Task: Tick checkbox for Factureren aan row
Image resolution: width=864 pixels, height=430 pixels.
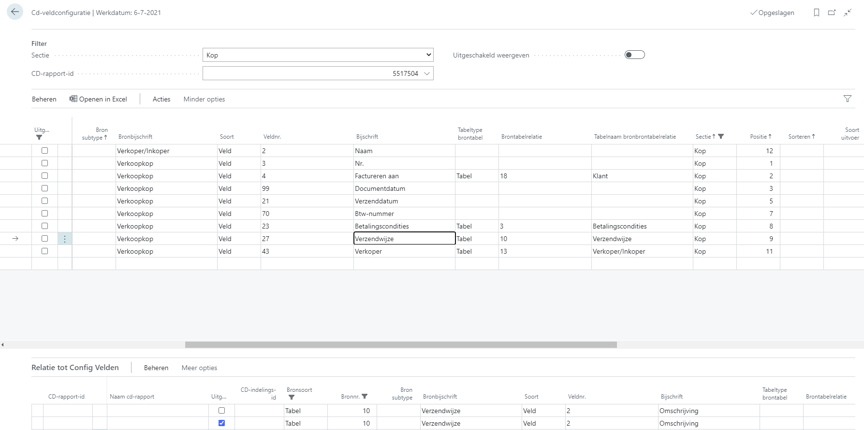Action: coord(45,176)
